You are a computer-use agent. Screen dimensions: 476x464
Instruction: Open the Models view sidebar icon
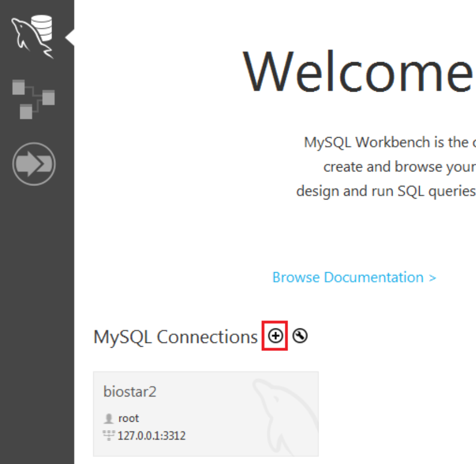tap(33, 99)
